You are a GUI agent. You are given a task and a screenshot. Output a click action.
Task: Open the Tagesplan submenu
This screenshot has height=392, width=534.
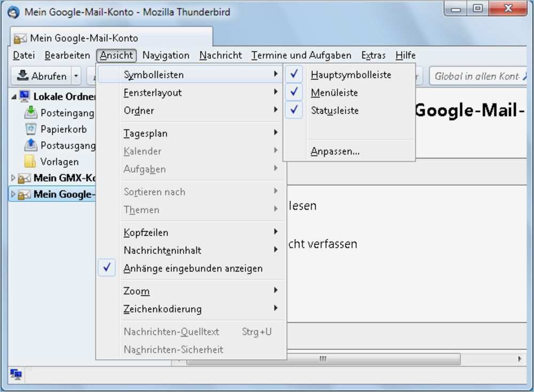pos(191,133)
